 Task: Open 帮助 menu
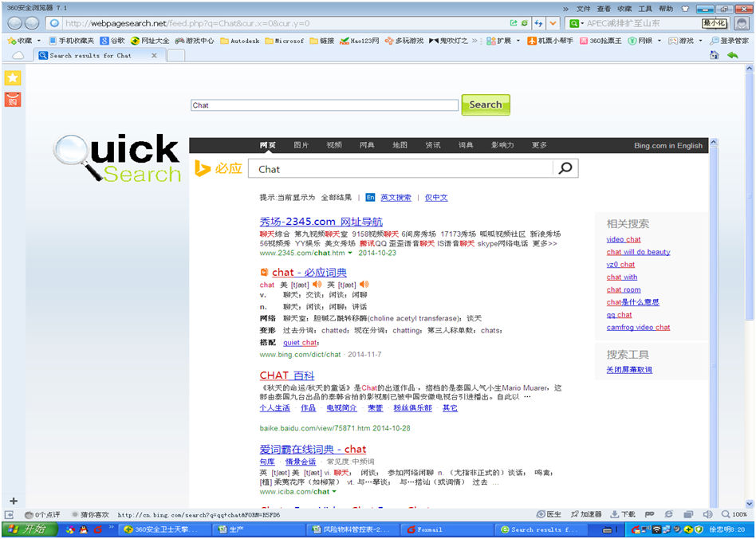point(666,9)
